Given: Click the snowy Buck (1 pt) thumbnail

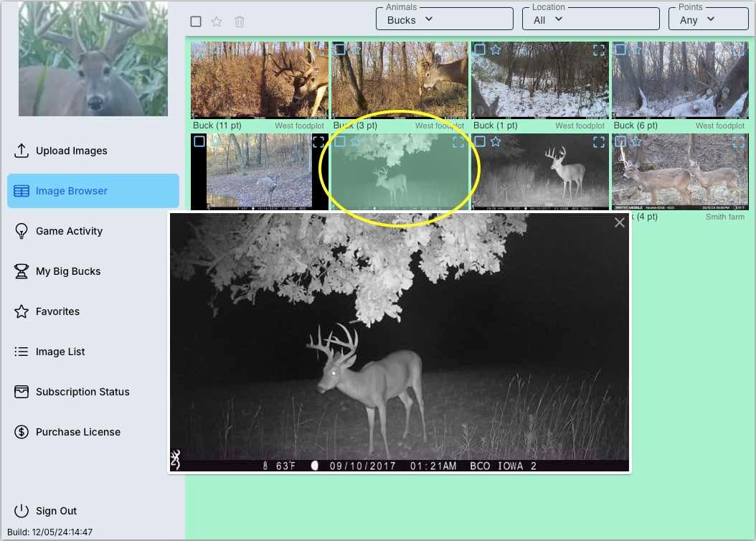Looking at the screenshot, I should [x=540, y=80].
